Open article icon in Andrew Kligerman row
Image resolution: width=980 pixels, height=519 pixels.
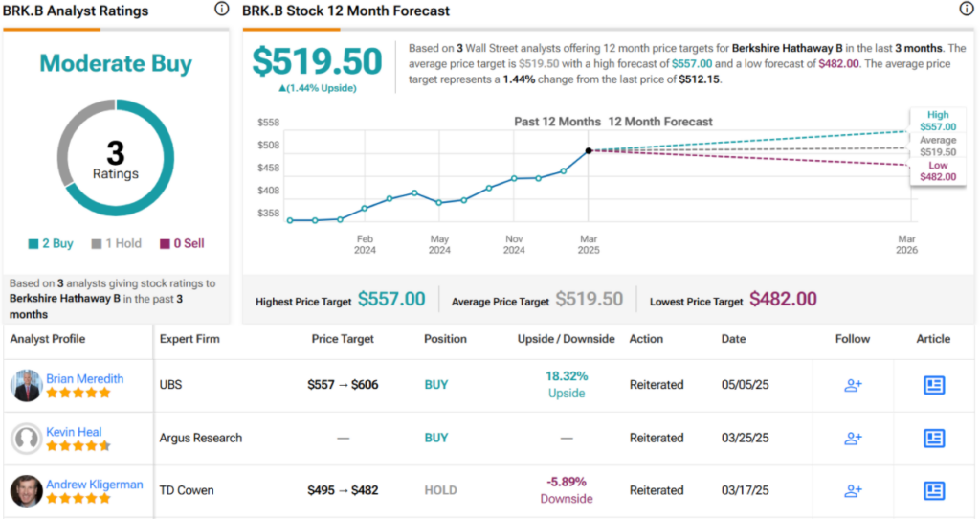934,491
